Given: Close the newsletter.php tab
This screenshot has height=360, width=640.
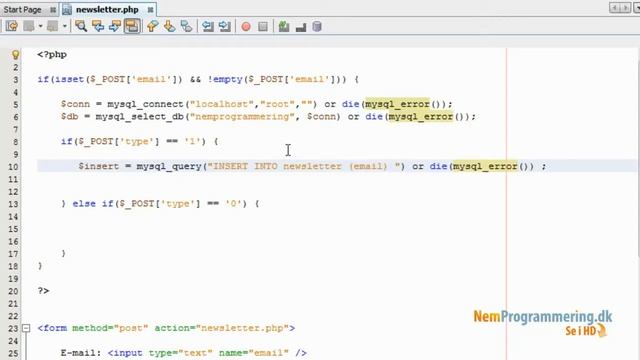Looking at the screenshot, I should (x=150, y=9).
